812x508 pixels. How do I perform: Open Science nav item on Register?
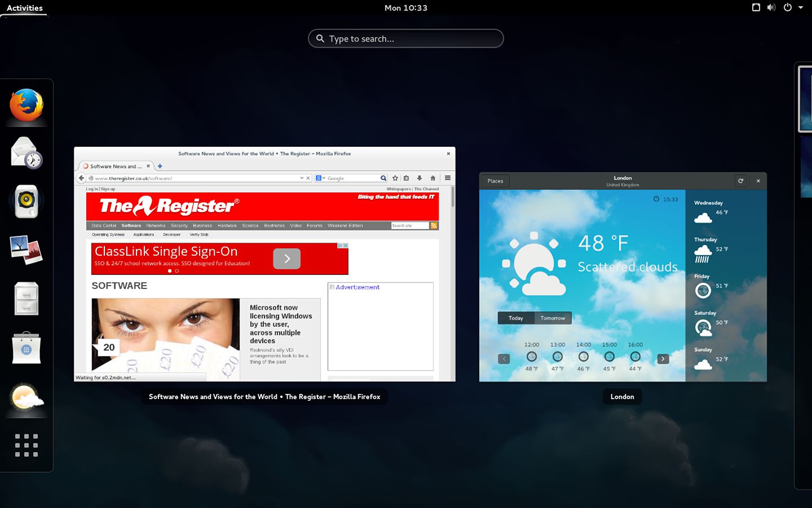[250, 225]
